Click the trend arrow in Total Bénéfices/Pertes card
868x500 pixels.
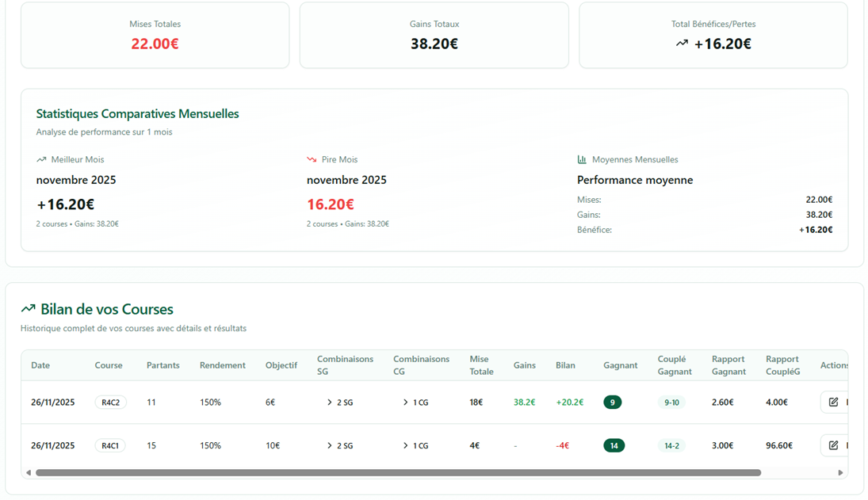click(682, 44)
